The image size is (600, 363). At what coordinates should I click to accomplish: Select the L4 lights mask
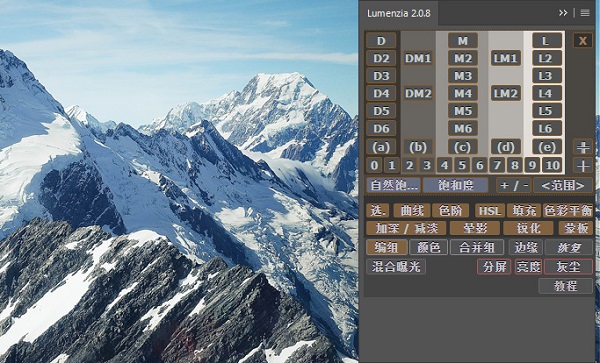pos(547,93)
